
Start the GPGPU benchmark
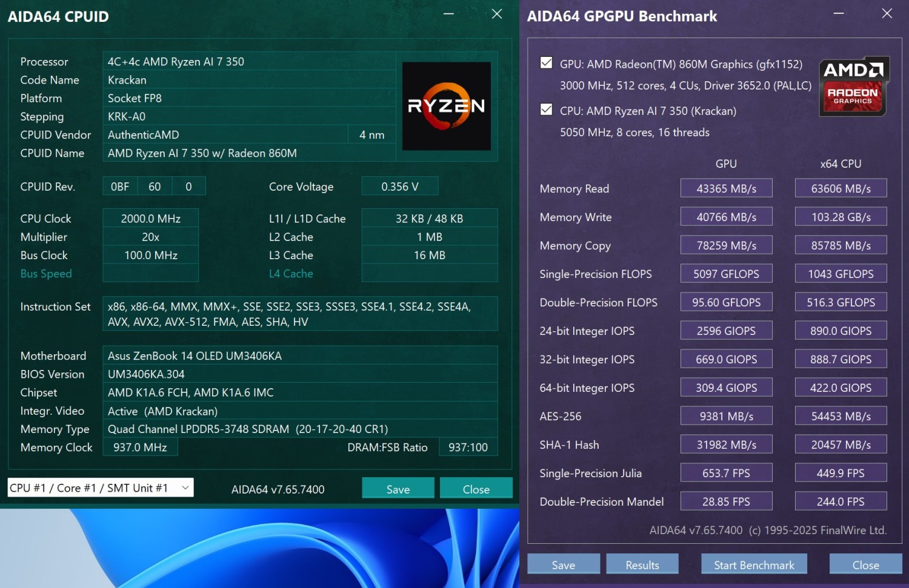[x=754, y=564]
